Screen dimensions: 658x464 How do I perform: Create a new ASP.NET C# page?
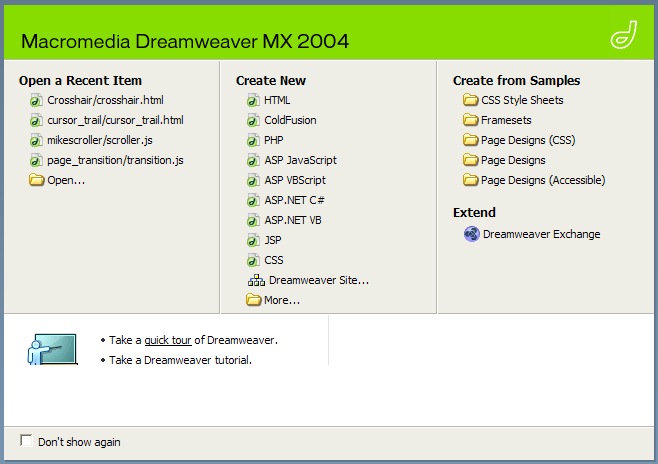[294, 200]
